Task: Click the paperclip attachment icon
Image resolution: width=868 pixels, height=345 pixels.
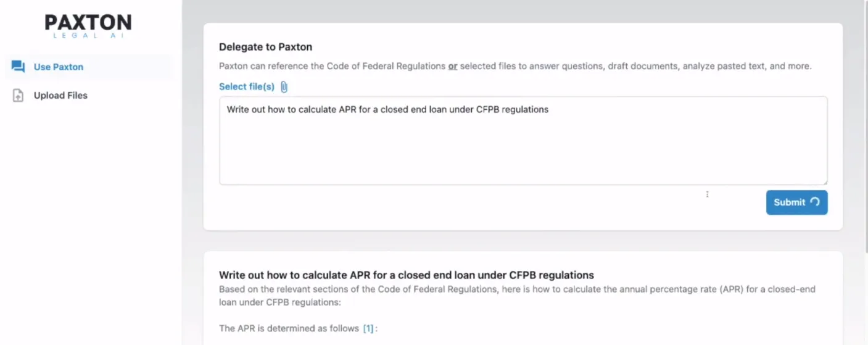Action: pyautogui.click(x=284, y=87)
